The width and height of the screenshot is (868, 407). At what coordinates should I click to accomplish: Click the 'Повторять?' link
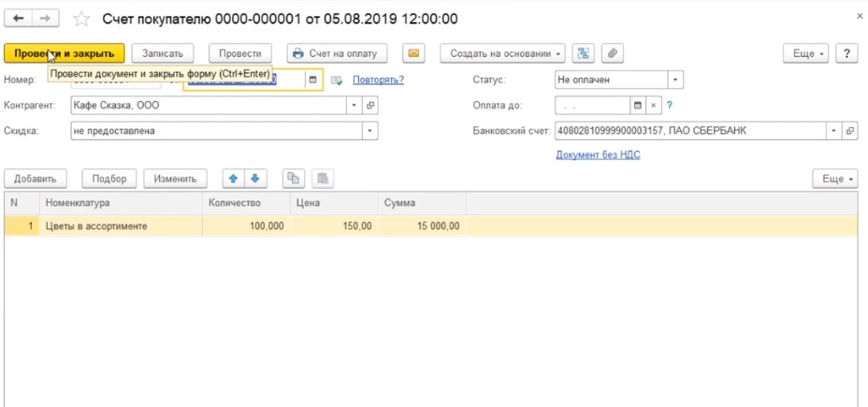click(x=378, y=80)
